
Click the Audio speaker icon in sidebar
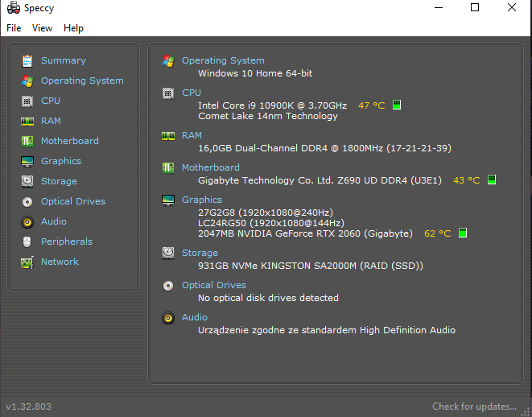point(27,222)
